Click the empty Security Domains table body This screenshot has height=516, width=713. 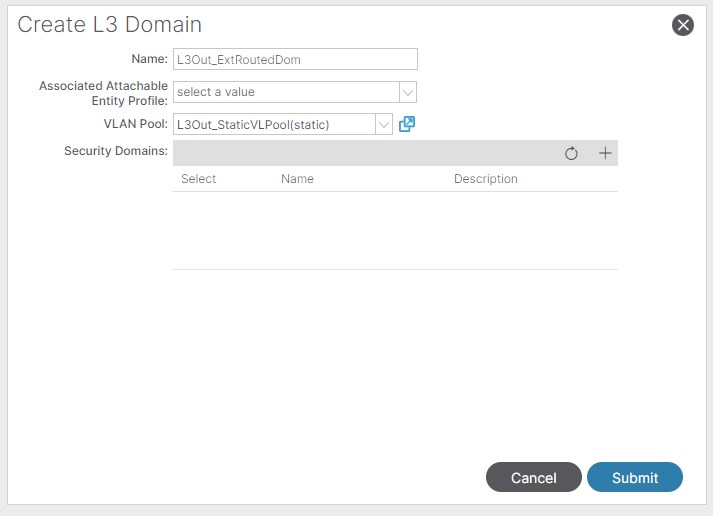point(395,230)
